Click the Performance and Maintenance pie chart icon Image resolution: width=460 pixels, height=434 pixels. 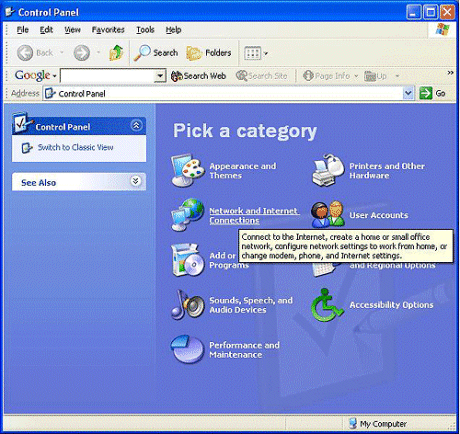[187, 349]
